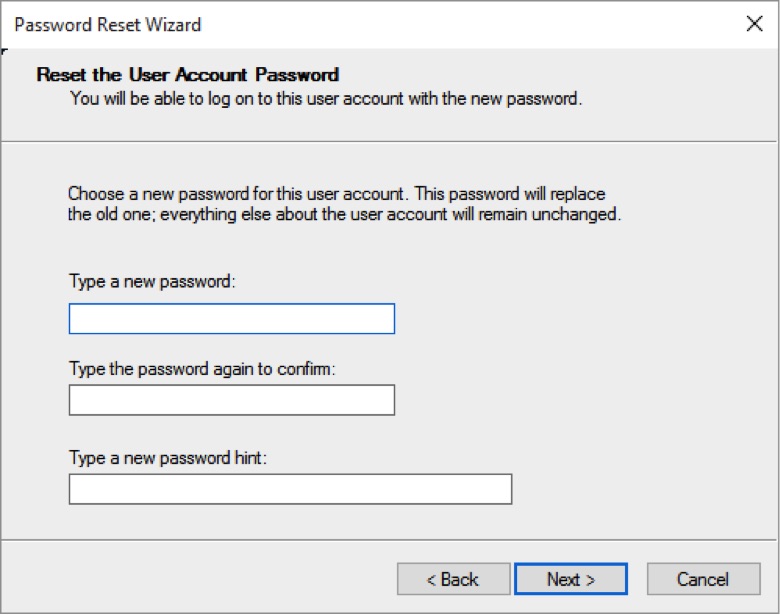Select the new password hint field
The height and width of the screenshot is (615, 780).
pos(290,489)
